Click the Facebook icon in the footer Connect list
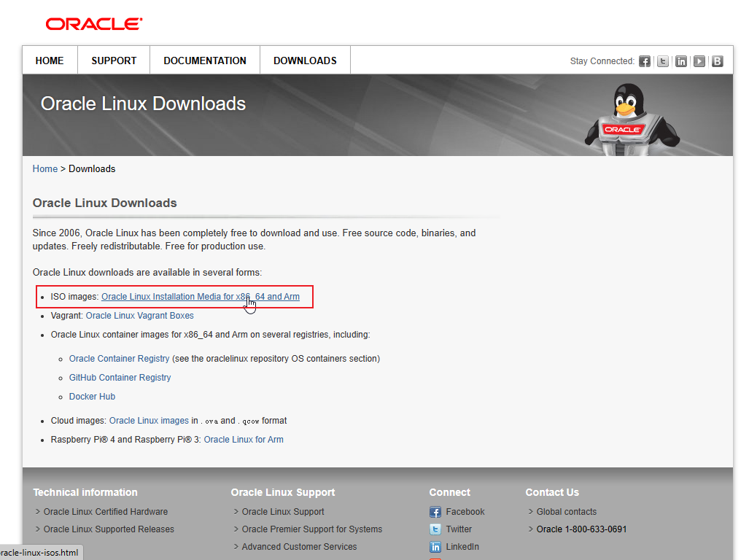The image size is (749, 560). pos(435,513)
